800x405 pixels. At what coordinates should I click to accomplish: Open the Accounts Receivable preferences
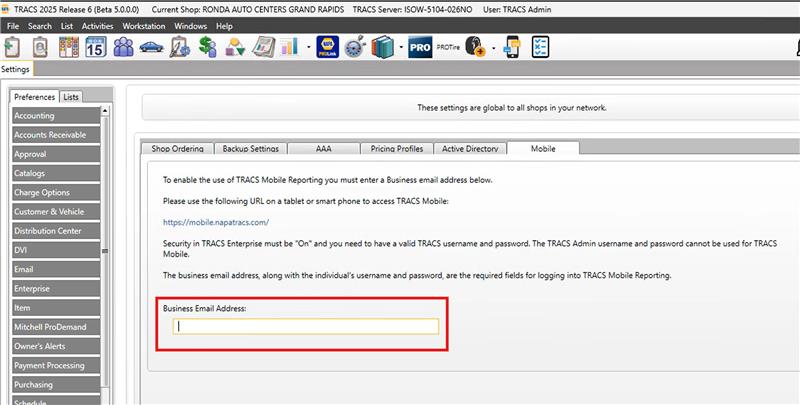(x=56, y=135)
